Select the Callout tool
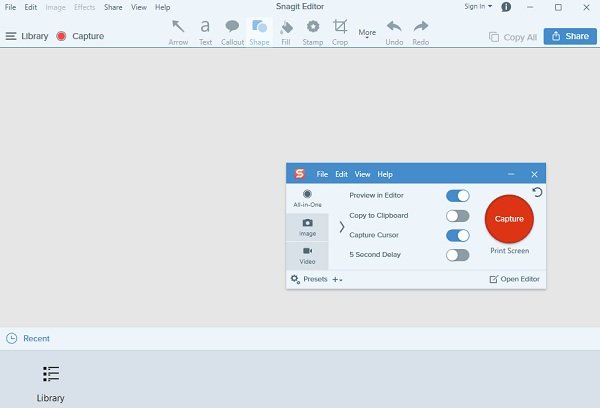Image resolution: width=600 pixels, height=408 pixels. coord(232,33)
